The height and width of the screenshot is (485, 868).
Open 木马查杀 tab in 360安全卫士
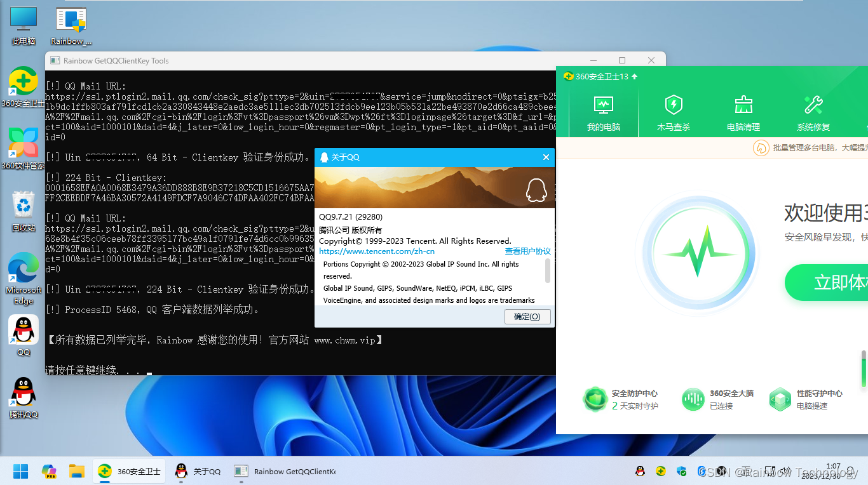674,113
